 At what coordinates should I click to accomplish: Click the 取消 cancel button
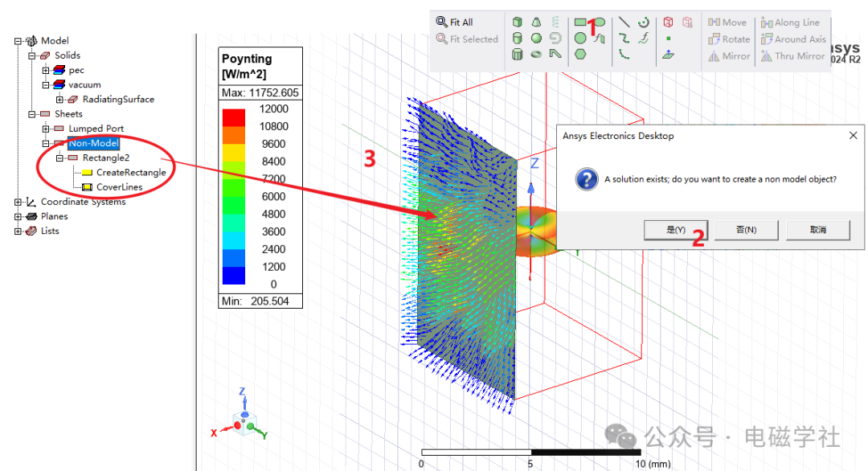(x=817, y=230)
